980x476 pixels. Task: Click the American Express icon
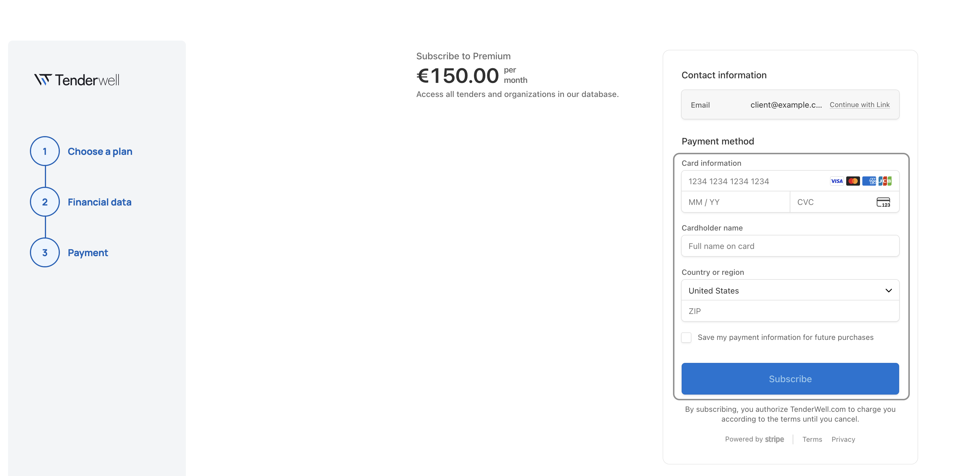pos(869,181)
